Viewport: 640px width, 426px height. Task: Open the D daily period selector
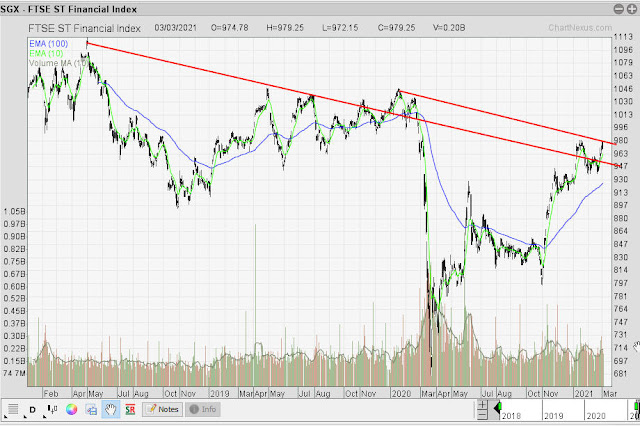pos(33,409)
